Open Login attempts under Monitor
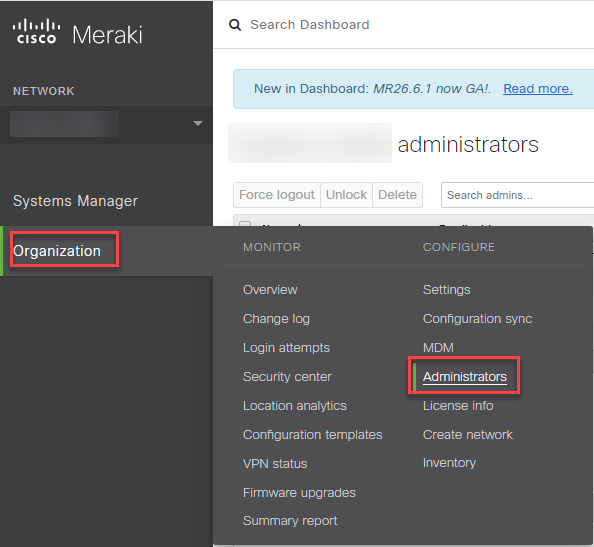 286,348
